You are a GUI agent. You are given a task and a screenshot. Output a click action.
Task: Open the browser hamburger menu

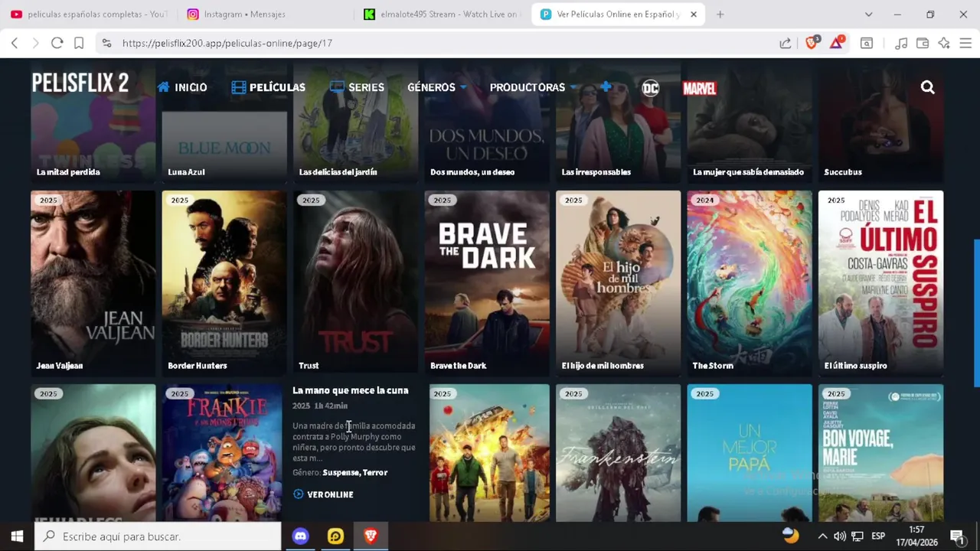click(965, 44)
